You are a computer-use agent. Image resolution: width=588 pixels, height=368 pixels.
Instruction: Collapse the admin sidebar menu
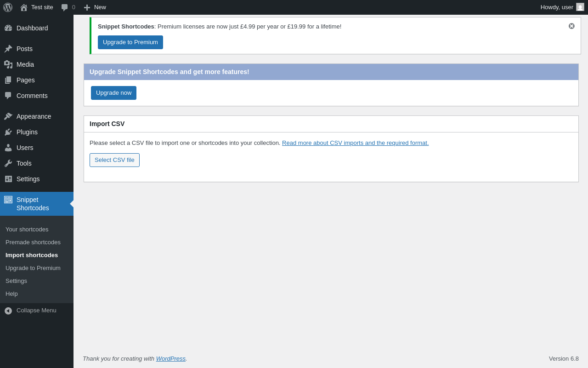pos(37,310)
